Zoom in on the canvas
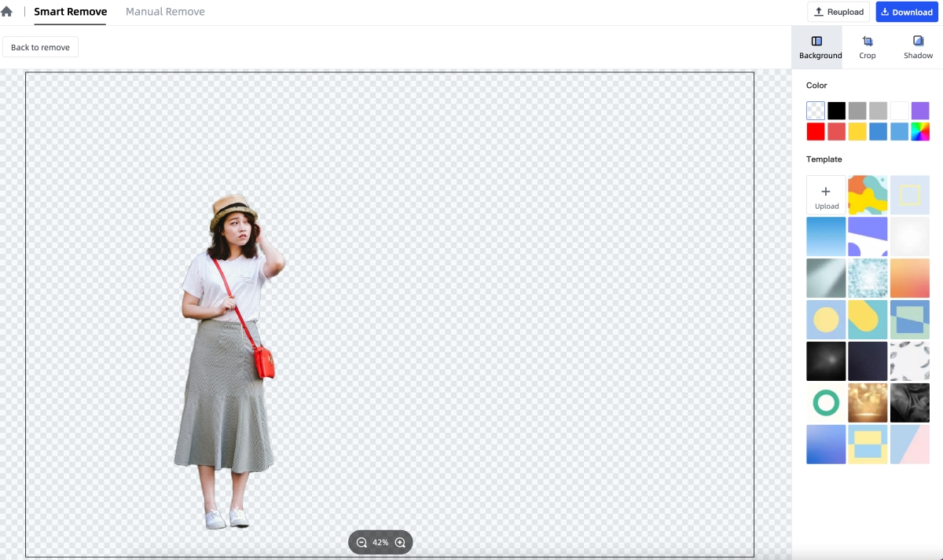Image resolution: width=943 pixels, height=560 pixels. click(400, 542)
